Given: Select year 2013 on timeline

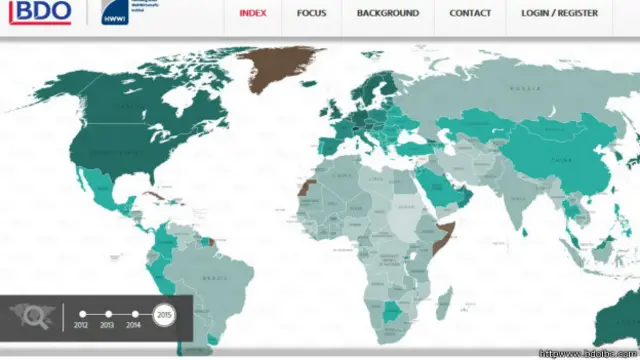Looking at the screenshot, I should 108,314.
